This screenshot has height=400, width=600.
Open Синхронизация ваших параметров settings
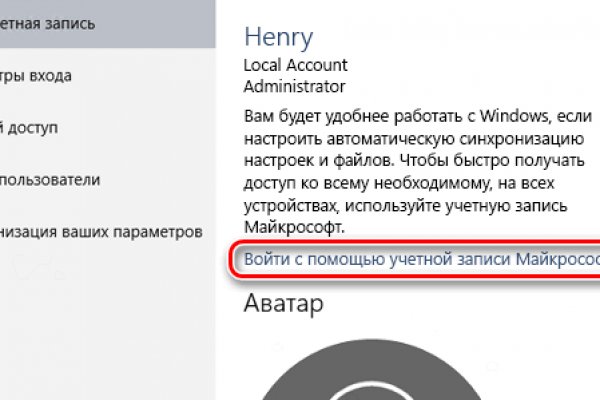coord(100,232)
